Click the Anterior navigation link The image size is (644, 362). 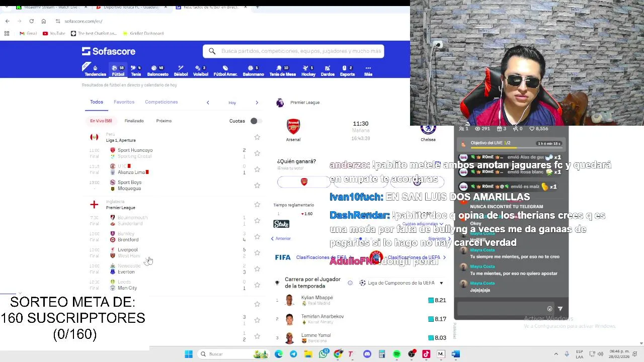click(281, 238)
